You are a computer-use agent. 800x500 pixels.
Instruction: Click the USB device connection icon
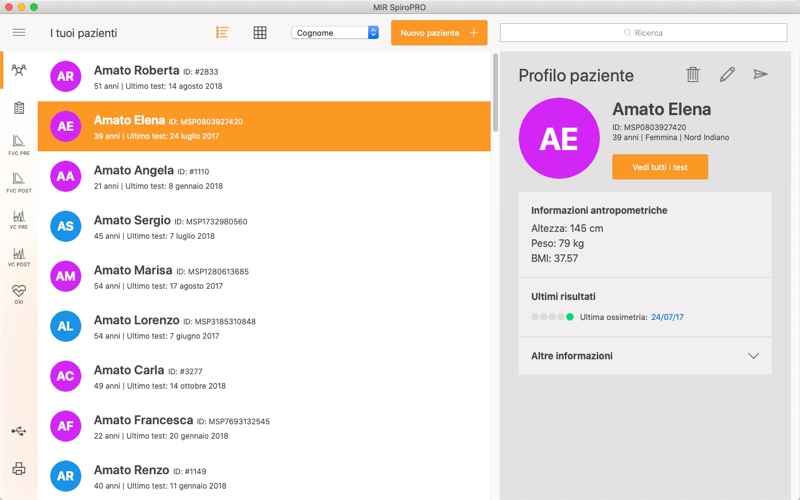pyautogui.click(x=19, y=432)
